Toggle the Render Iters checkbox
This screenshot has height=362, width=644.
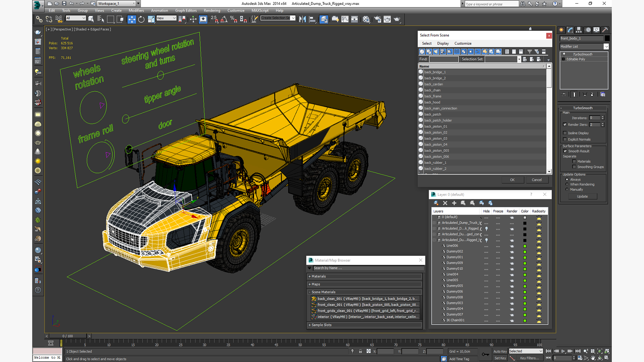tap(565, 125)
